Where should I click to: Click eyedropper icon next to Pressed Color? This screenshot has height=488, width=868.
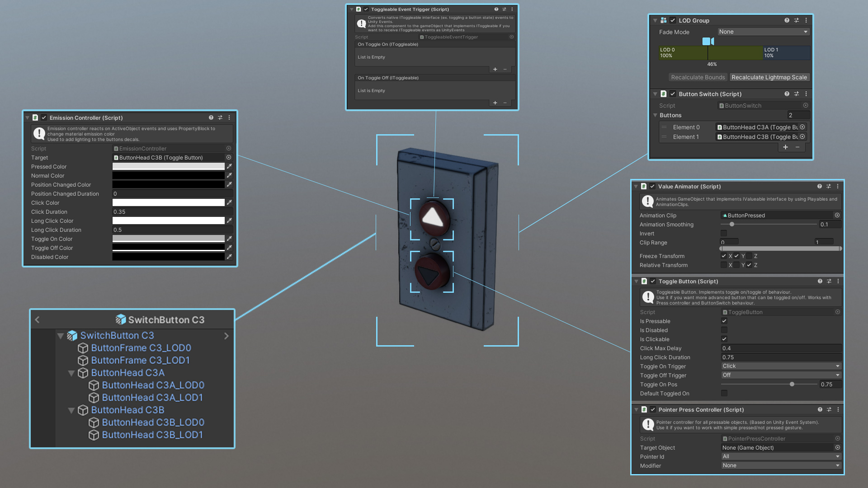tap(229, 167)
